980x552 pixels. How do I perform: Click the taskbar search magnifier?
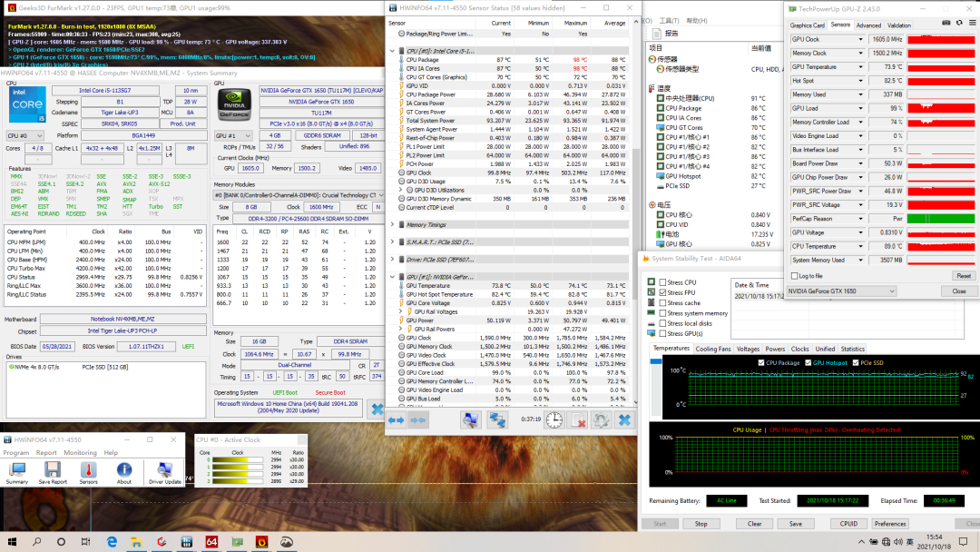[37, 541]
